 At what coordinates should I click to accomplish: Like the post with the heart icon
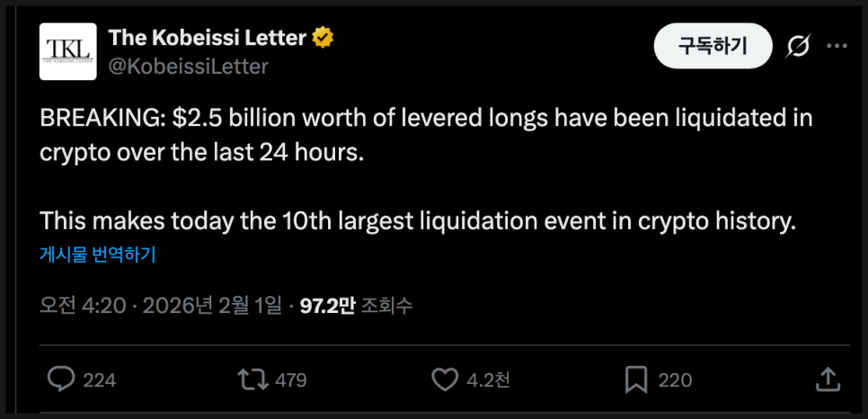[x=445, y=379]
